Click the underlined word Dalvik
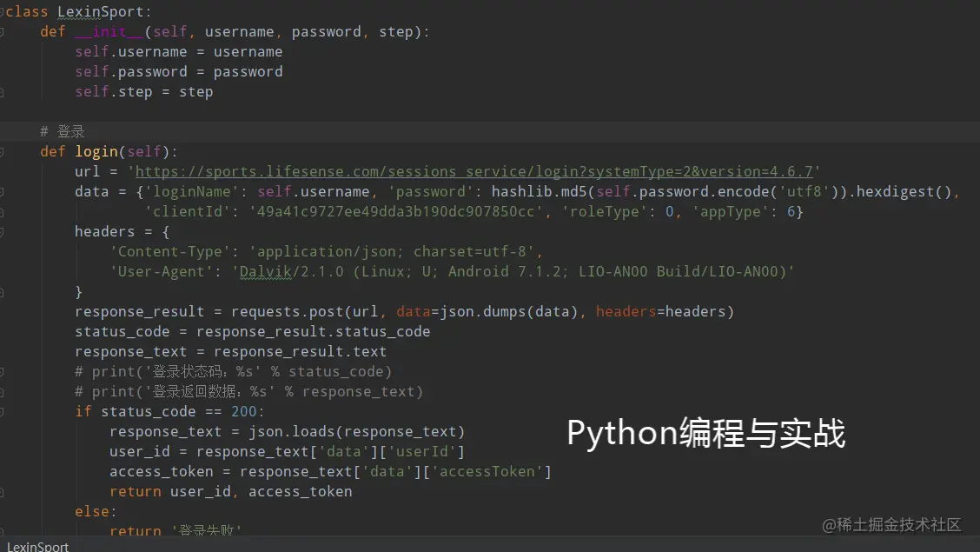This screenshot has height=552, width=980. click(266, 272)
